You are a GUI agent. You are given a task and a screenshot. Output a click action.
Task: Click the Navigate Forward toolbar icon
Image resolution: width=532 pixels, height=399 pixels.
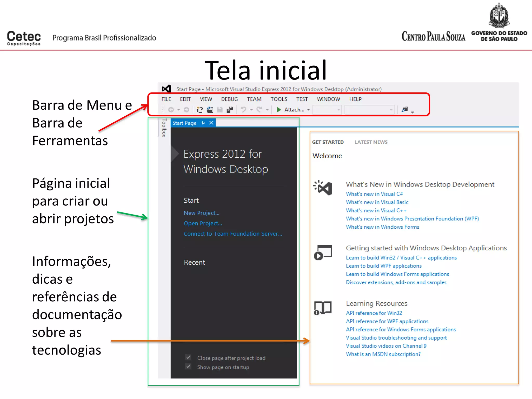(186, 110)
